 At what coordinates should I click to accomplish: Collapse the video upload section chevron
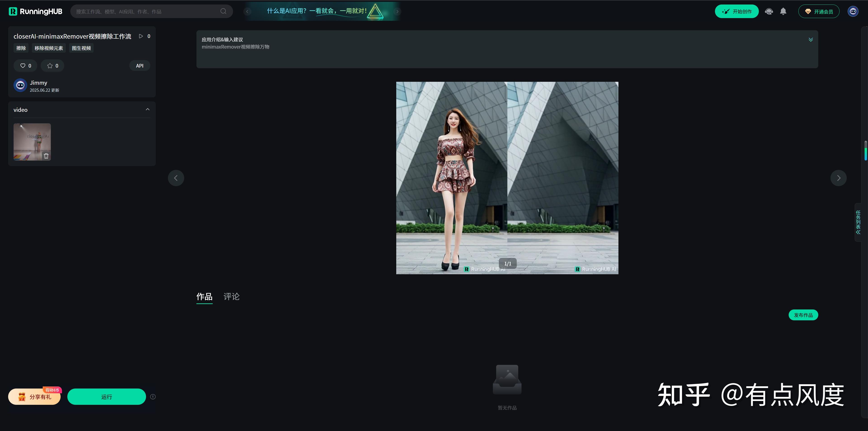tap(147, 109)
